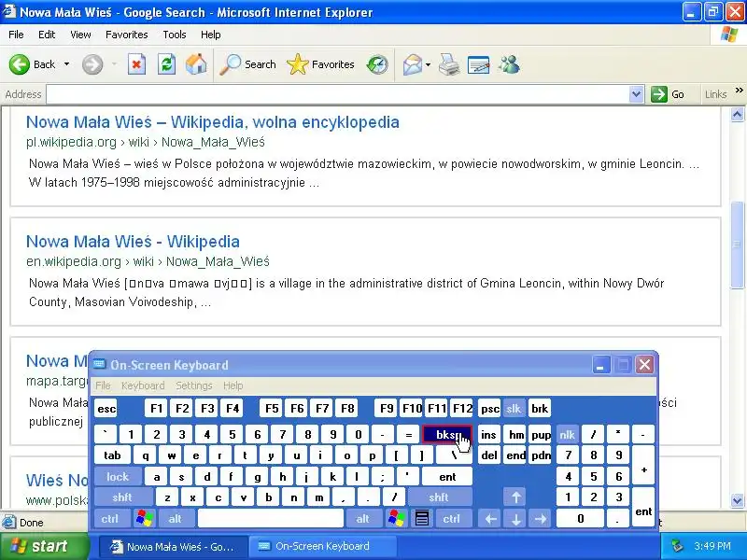
Task: Click the Mail envelope icon
Action: pos(413,64)
